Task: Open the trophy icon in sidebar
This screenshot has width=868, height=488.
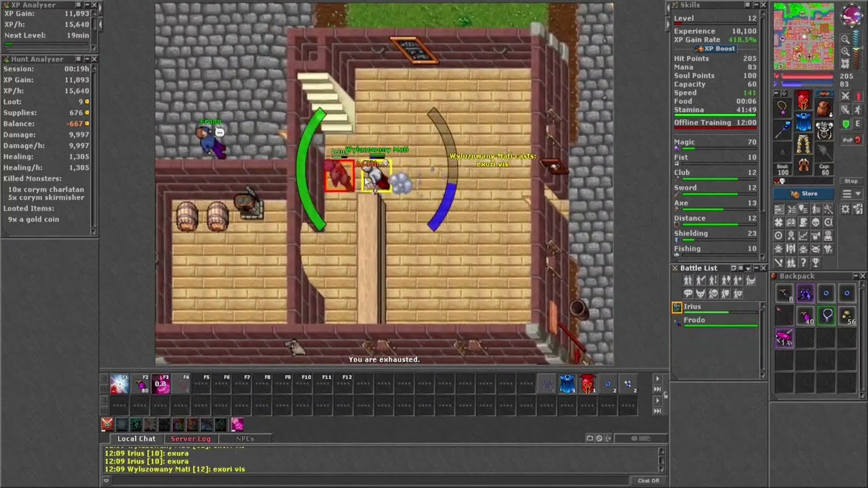Action: click(x=816, y=262)
